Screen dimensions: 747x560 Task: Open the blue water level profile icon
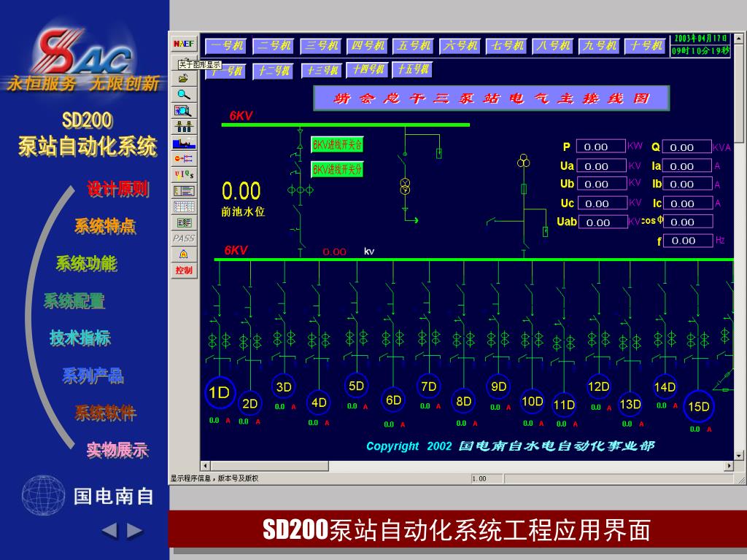184,142
